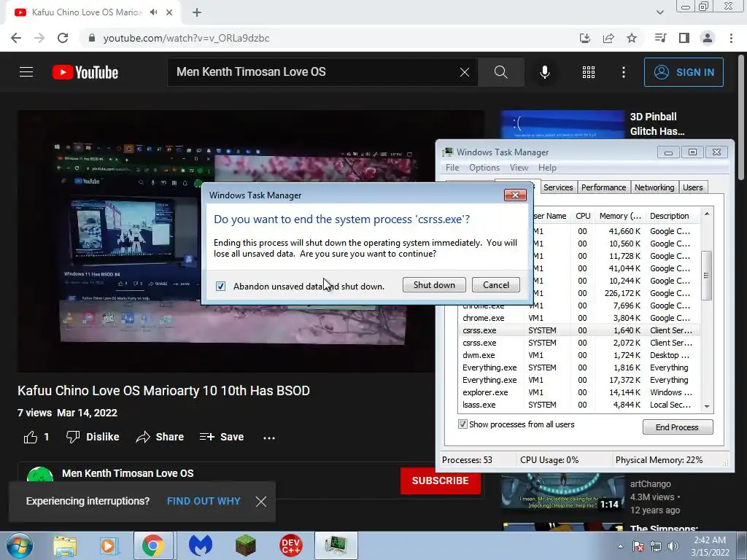Image resolution: width=747 pixels, height=560 pixels.
Task: Cancel the end process dialog
Action: pyautogui.click(x=496, y=285)
